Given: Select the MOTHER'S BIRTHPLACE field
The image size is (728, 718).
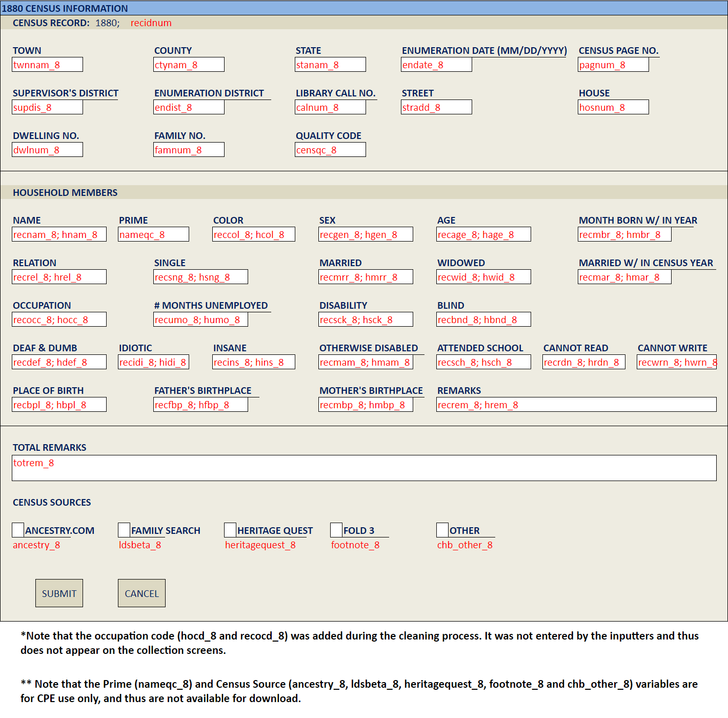Looking at the screenshot, I should 366,405.
